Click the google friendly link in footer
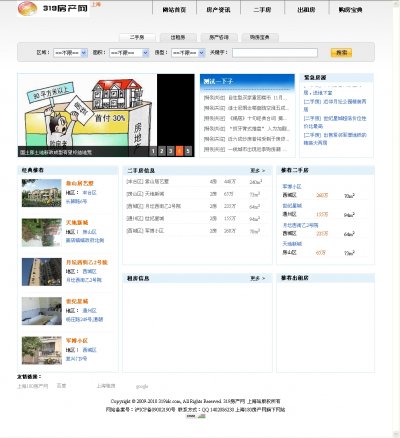 coord(142,386)
